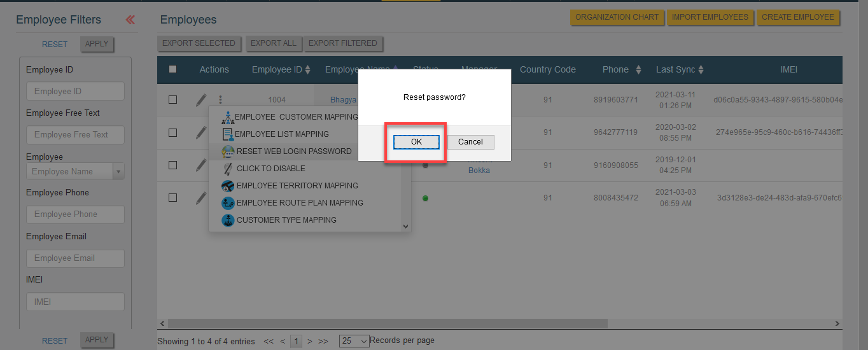Collapse the Employee Filters panel with red chevrons

130,20
